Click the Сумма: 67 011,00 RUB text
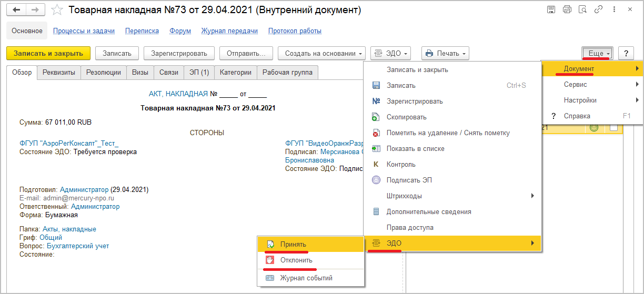 click(x=55, y=122)
